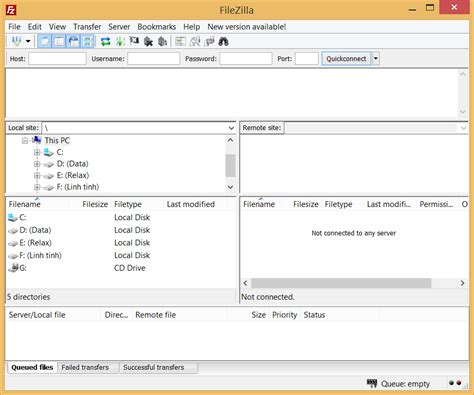The image size is (474, 395).
Task: Focus the Port input field
Action: [x=307, y=59]
